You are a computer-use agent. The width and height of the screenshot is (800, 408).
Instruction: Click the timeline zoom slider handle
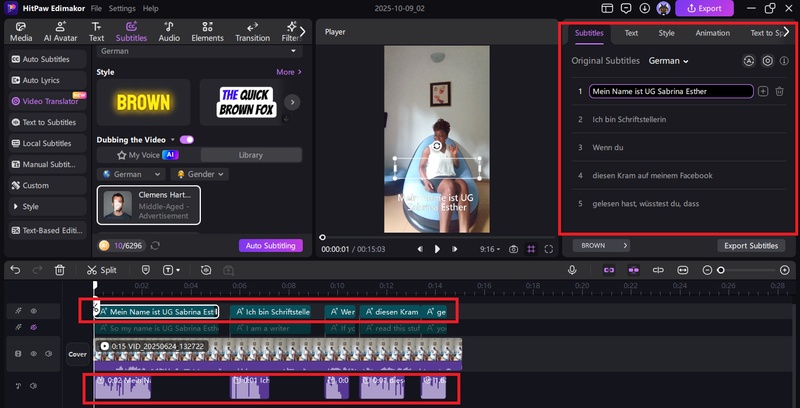[x=720, y=270]
